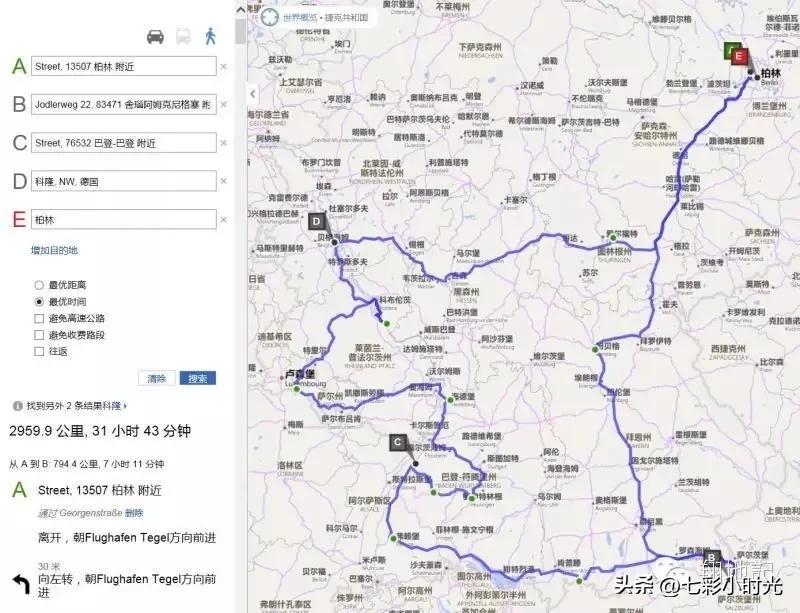This screenshot has height=613, width=800.
Task: Click the 删除 link after Georgenstraße
Action: [x=134, y=513]
